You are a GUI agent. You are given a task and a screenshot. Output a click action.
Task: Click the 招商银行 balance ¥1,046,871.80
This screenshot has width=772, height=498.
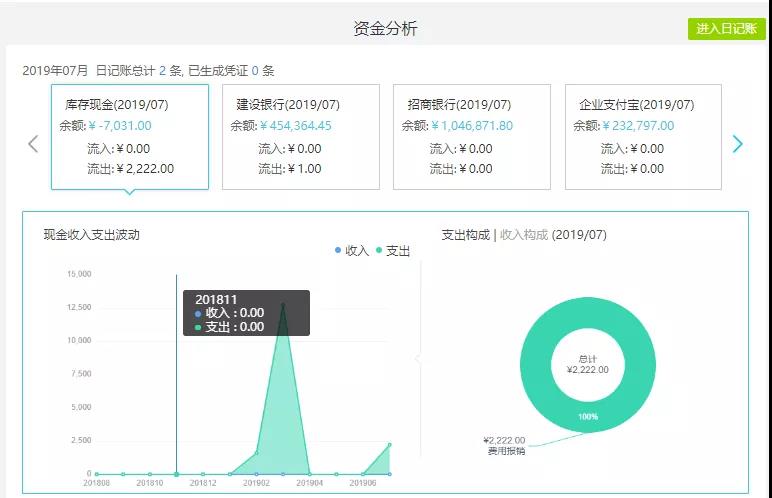tap(472, 126)
